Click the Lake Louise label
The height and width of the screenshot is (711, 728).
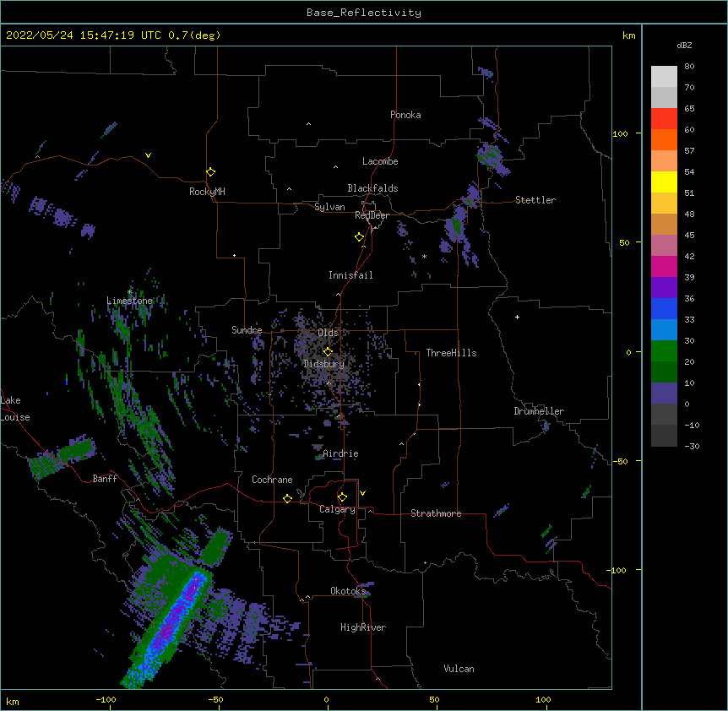(14, 409)
